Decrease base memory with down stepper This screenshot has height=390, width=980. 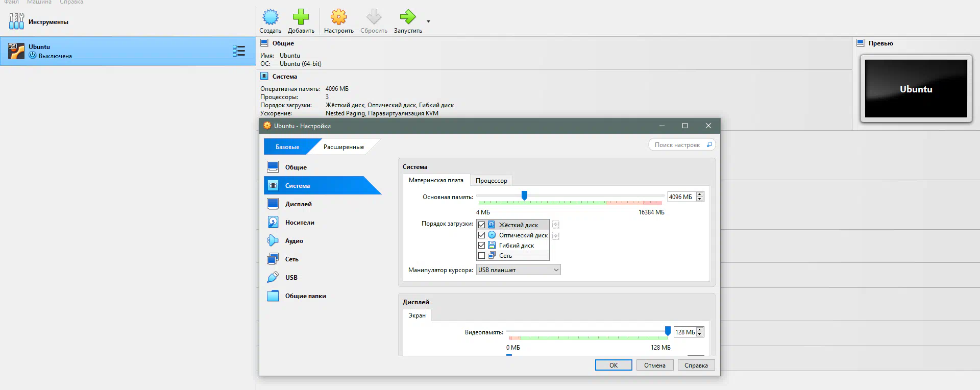(x=700, y=199)
